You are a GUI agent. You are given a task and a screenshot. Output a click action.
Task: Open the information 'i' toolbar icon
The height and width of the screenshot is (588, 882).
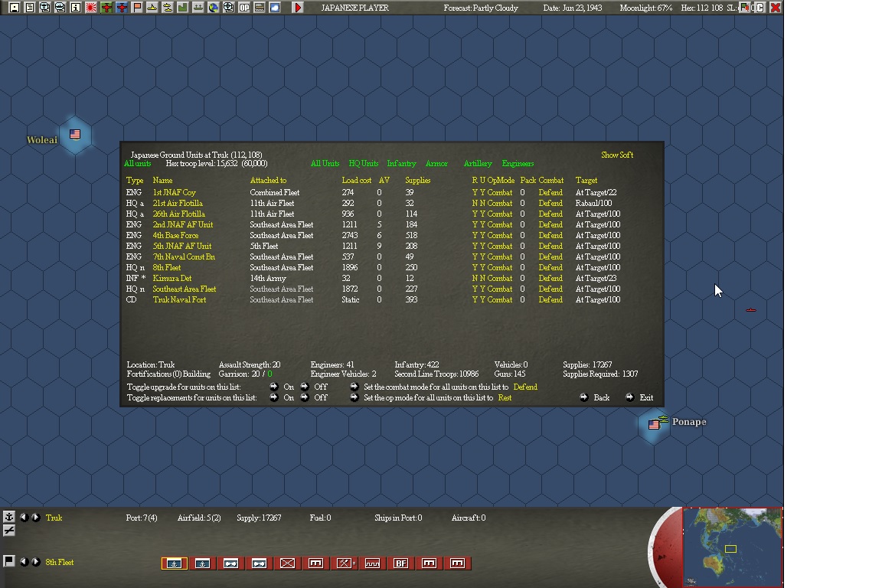75,8
